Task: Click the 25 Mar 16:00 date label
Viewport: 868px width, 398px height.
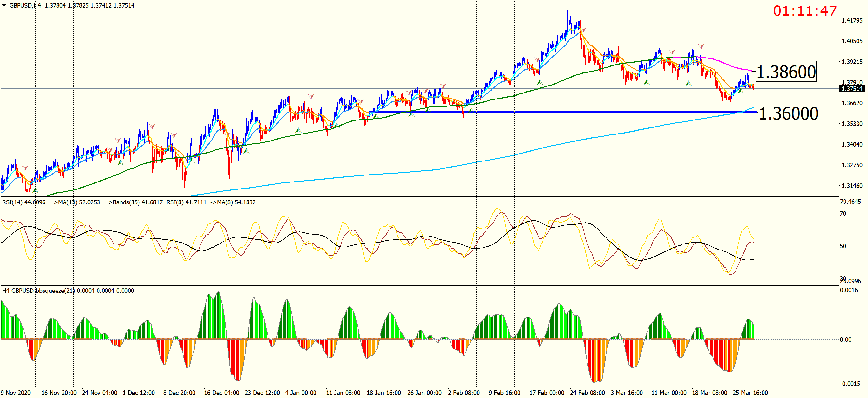Action: (x=750, y=393)
